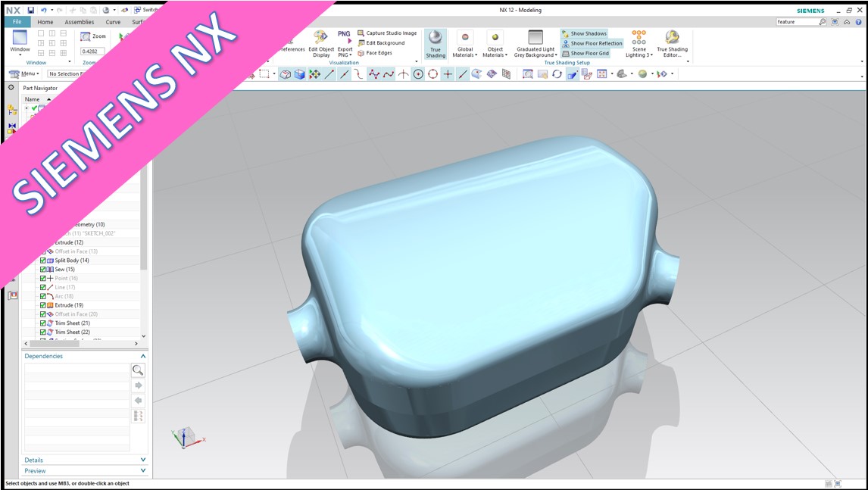
Task: Switch to the Assemblies tab
Action: [80, 22]
